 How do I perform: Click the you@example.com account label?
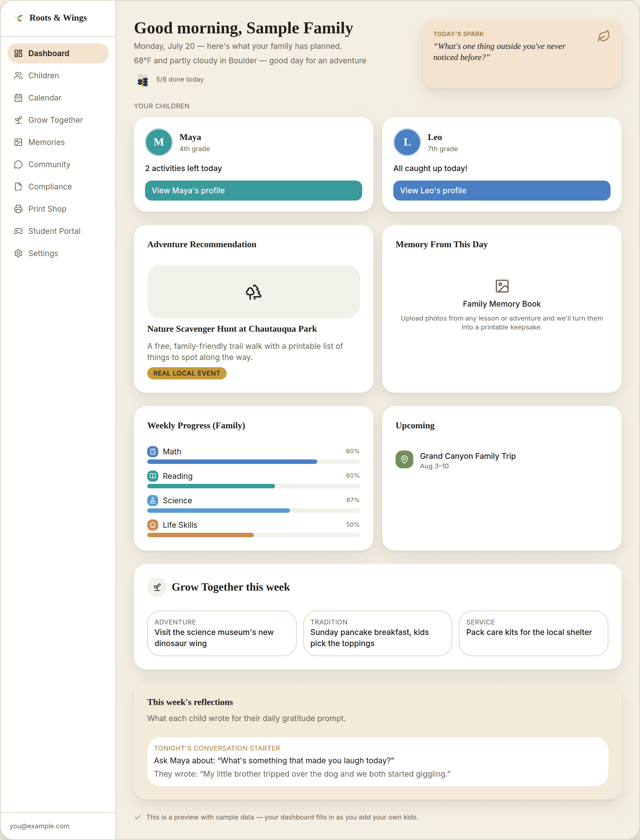40,826
